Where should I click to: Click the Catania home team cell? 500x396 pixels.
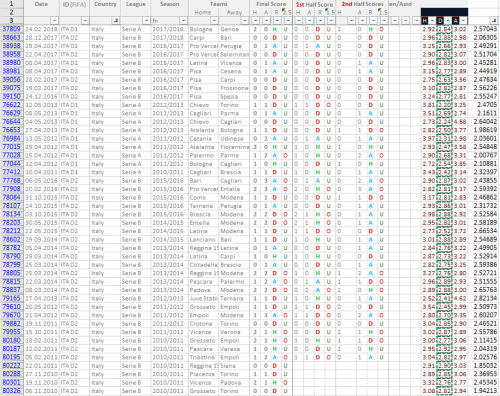[x=204, y=138]
